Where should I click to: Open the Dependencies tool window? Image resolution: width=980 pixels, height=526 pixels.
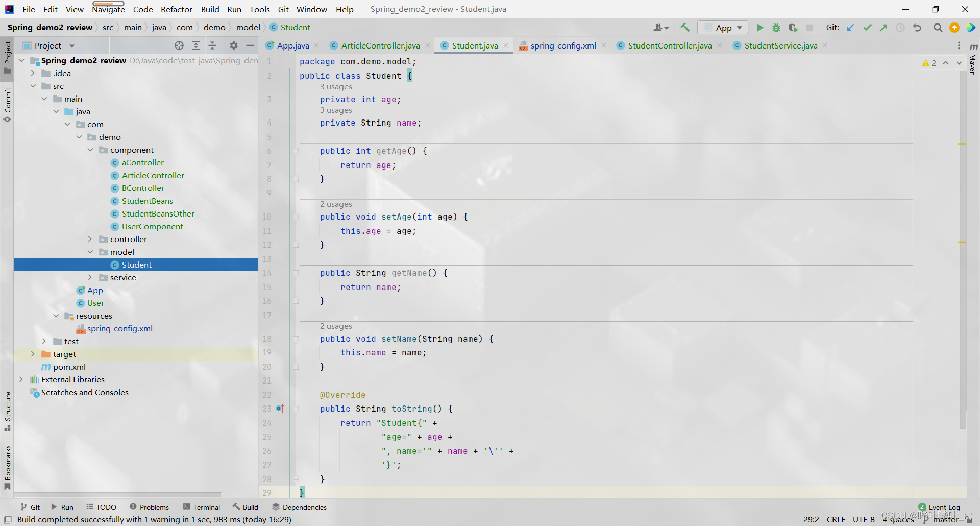point(299,507)
